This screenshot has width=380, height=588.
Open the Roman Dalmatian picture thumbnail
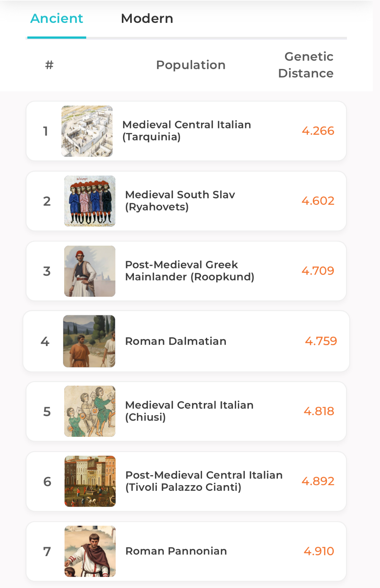click(89, 341)
